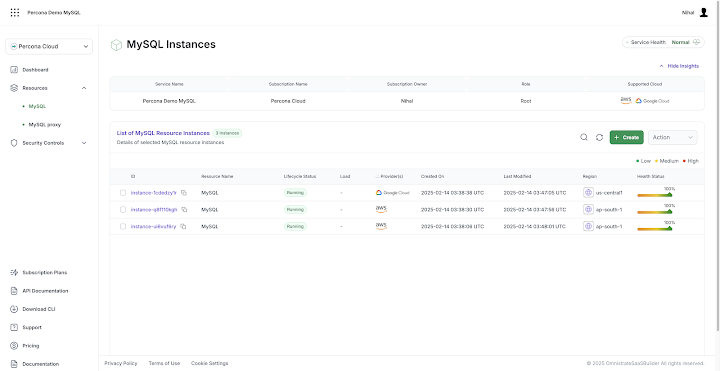Copy the ID of instance starting 1c

(184, 193)
